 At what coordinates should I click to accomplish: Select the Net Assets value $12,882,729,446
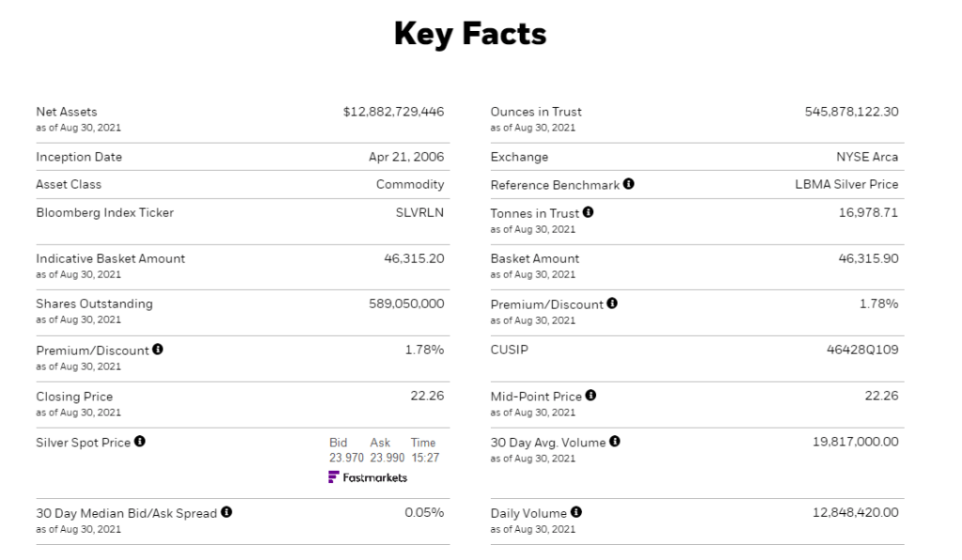coord(393,112)
